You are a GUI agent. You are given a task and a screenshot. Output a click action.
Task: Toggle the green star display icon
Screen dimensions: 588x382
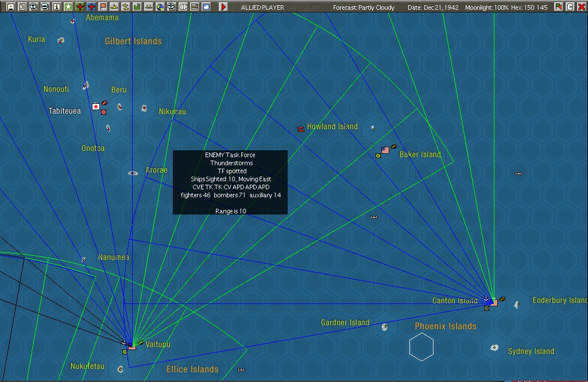(69, 7)
